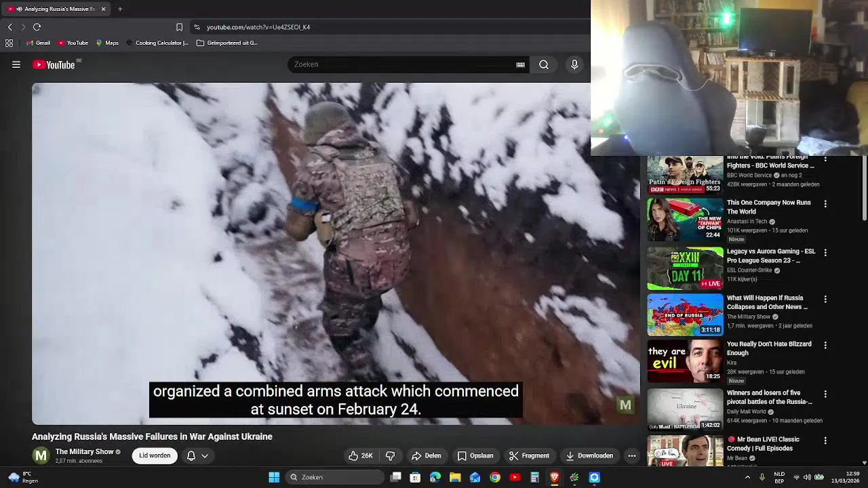
Task: Open Microsoft Store from the taskbar
Action: pos(415,477)
